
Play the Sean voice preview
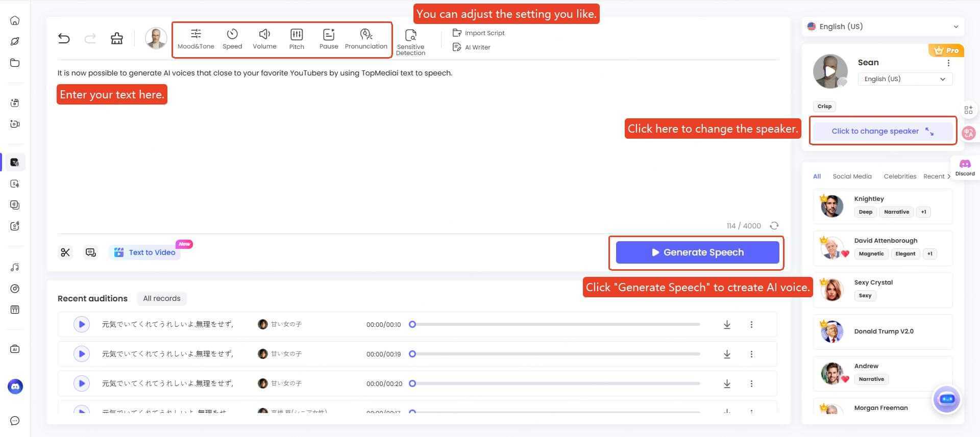click(x=830, y=71)
